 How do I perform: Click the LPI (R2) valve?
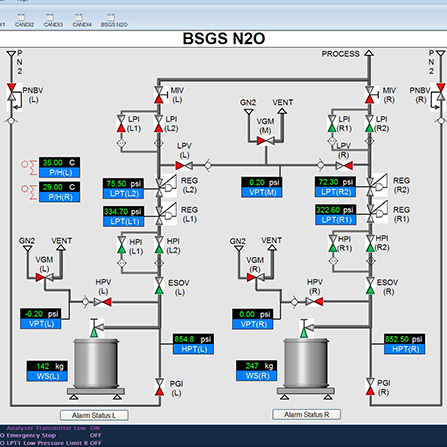tap(369, 124)
